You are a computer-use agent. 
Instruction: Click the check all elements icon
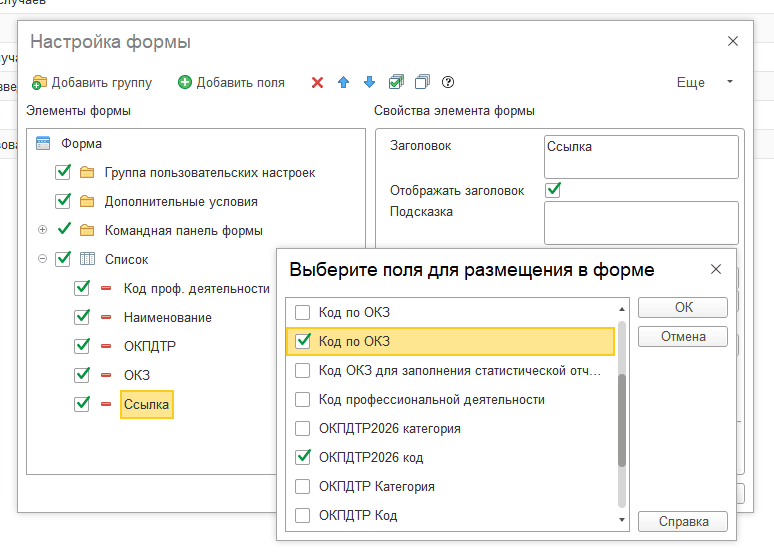[x=396, y=83]
